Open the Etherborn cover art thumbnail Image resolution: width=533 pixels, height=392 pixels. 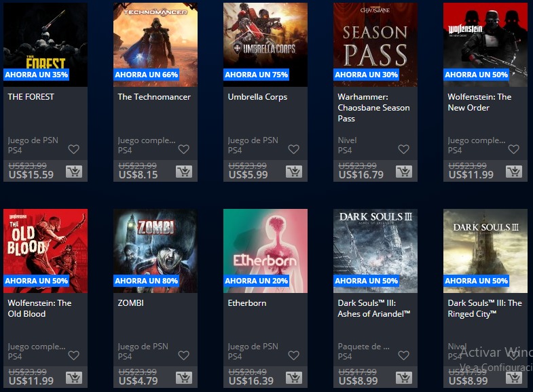point(265,251)
